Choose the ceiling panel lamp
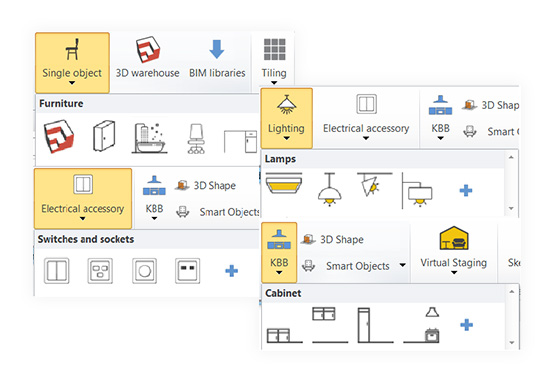 (x=284, y=183)
